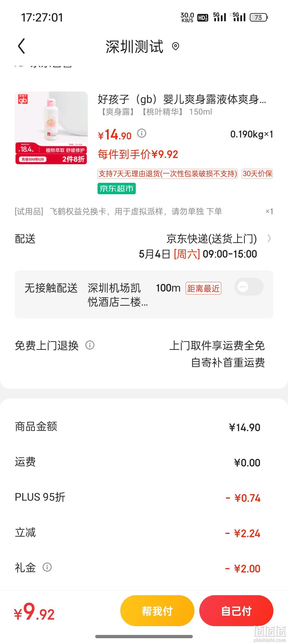
Task: Open the gb product thumbnail image
Action: point(51,128)
